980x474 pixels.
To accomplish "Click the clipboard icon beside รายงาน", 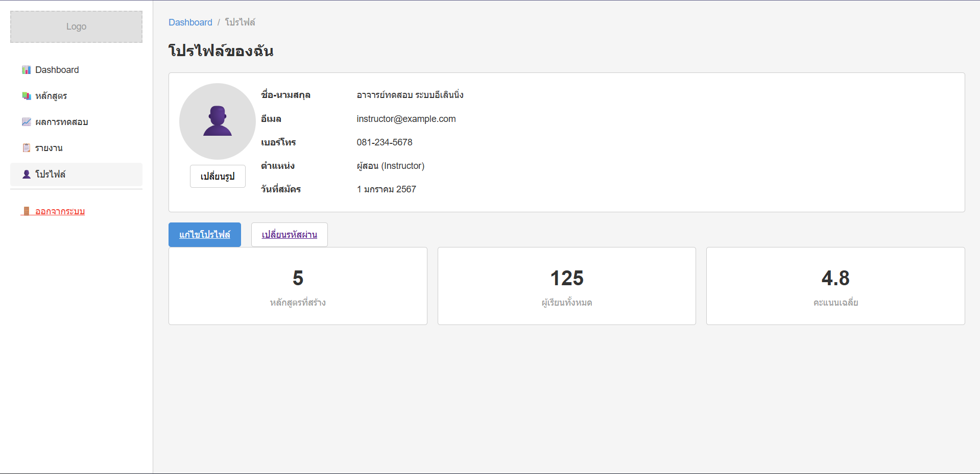I will [x=27, y=148].
